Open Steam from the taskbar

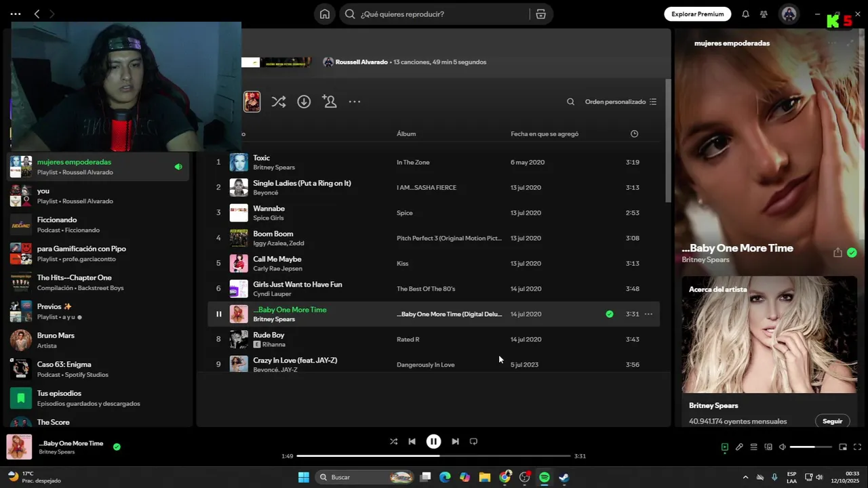coord(564,477)
